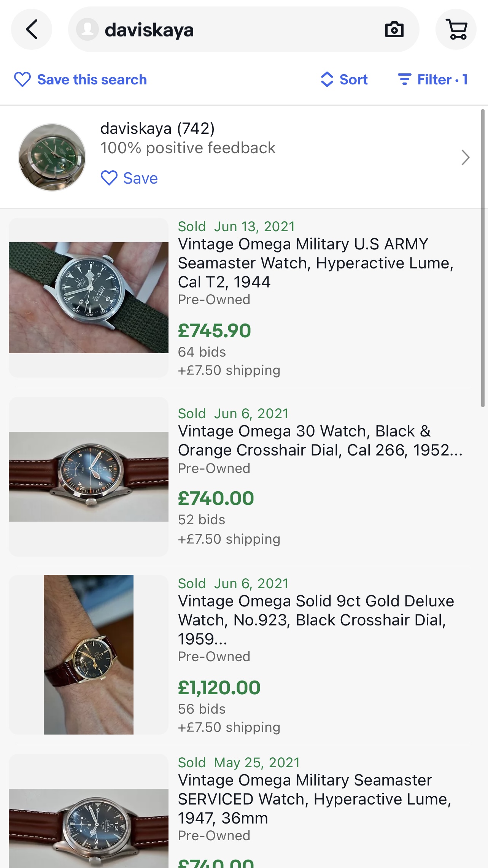The height and width of the screenshot is (868, 488).
Task: Open Omega 30 Black & Orange Crosshair listing
Action: pos(320,440)
